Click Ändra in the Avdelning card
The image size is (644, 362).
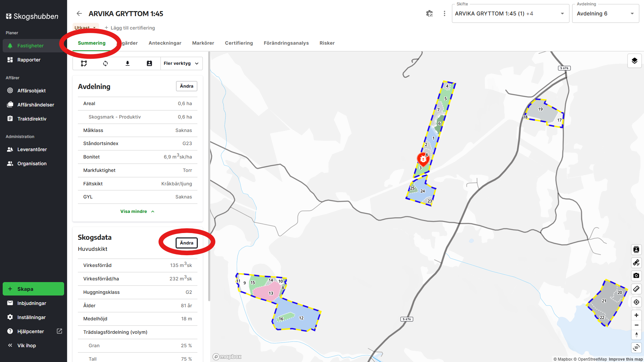tap(187, 86)
